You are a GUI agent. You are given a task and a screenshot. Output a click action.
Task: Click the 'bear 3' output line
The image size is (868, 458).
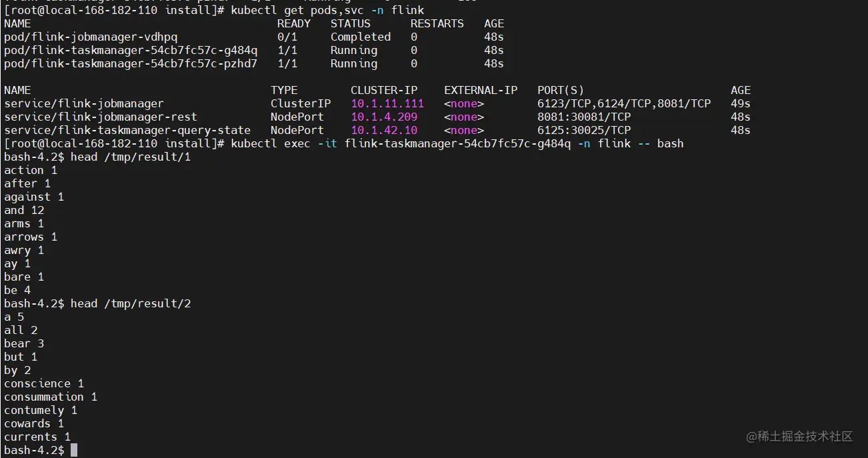pyautogui.click(x=24, y=344)
